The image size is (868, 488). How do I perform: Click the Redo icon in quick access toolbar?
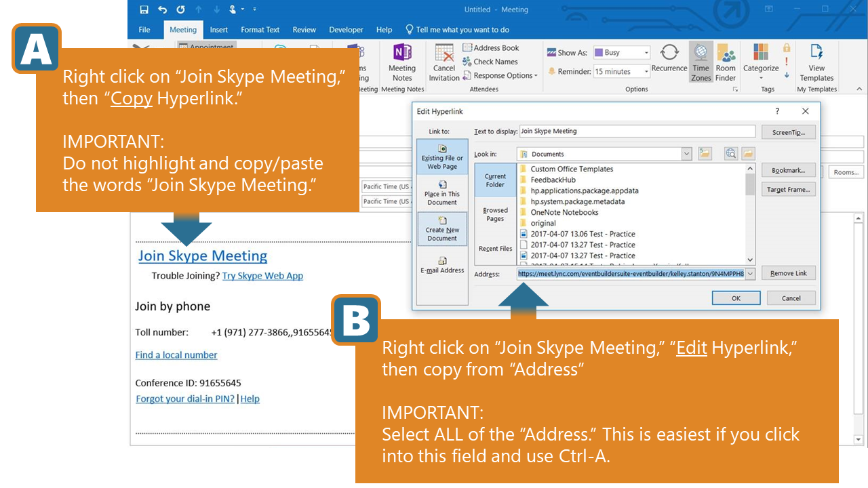click(180, 9)
